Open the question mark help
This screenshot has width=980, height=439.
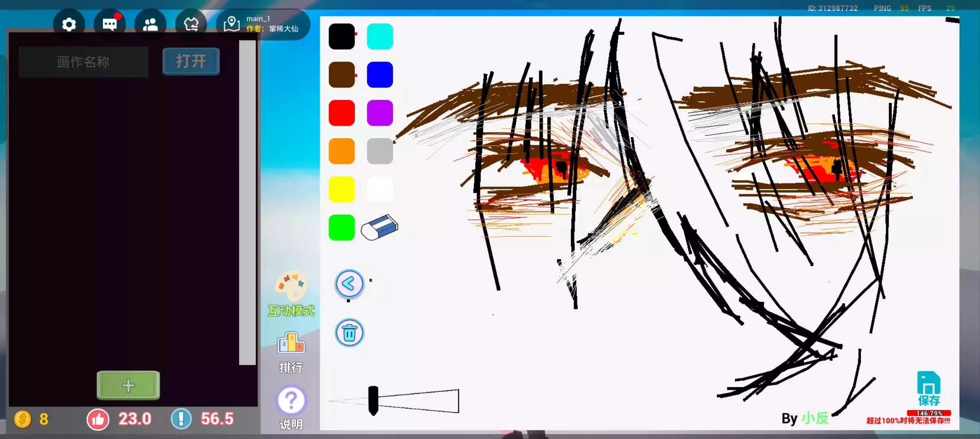tap(291, 400)
